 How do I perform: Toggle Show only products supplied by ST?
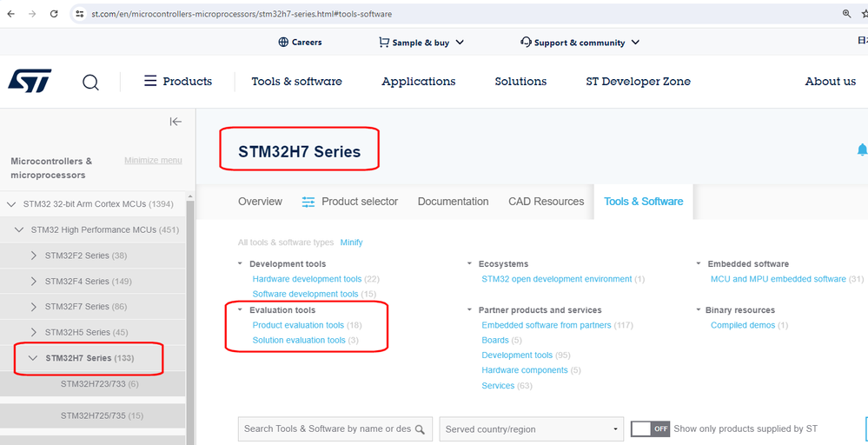pos(649,428)
